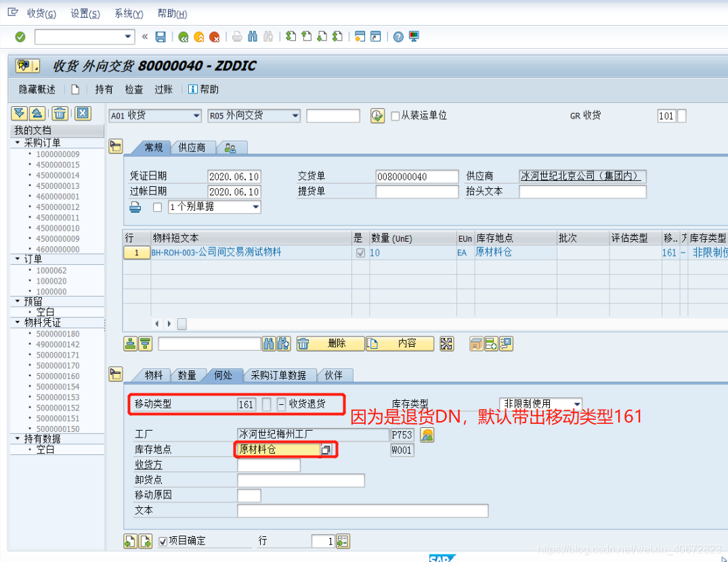
Task: Click the 持有 button
Action: pyautogui.click(x=104, y=89)
